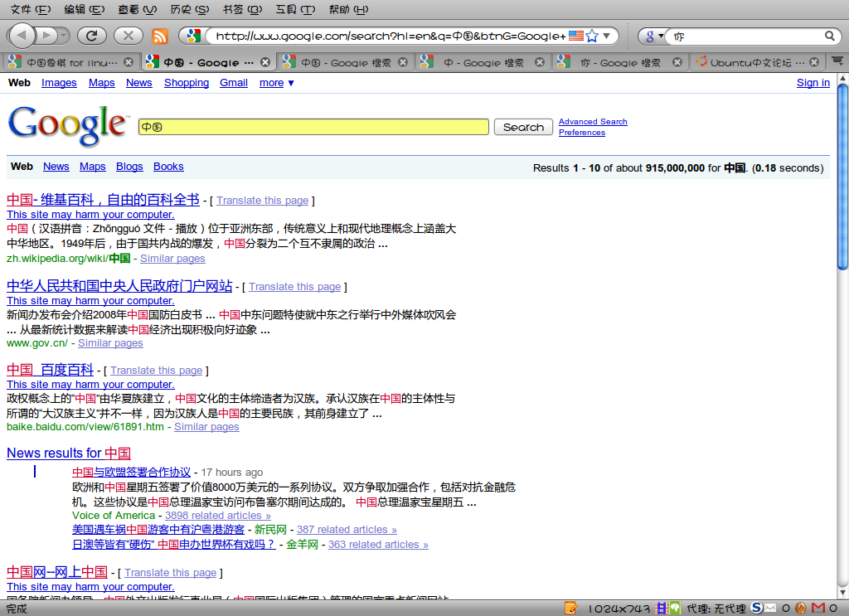Open '3898 related articles »' link
849x616 pixels.
(x=218, y=516)
